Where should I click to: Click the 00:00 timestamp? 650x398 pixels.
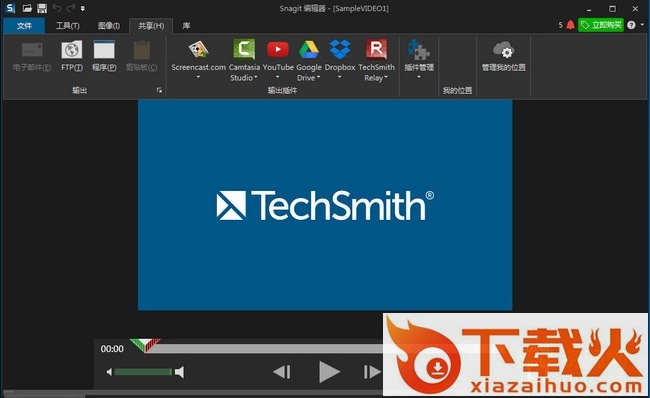(112, 349)
